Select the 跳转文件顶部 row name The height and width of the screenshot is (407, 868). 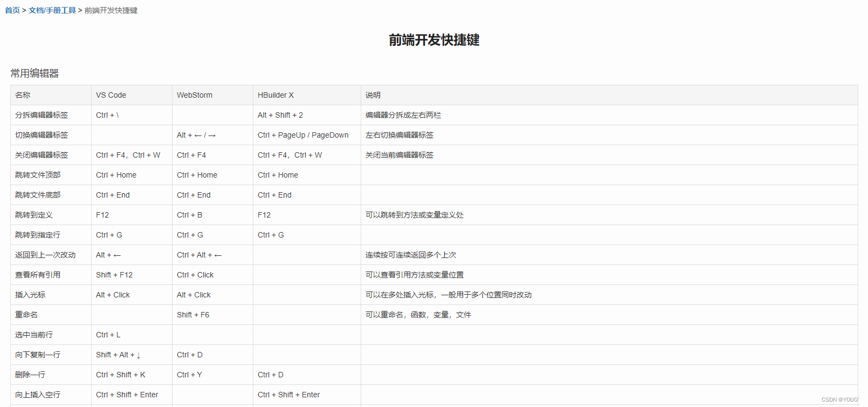point(38,175)
